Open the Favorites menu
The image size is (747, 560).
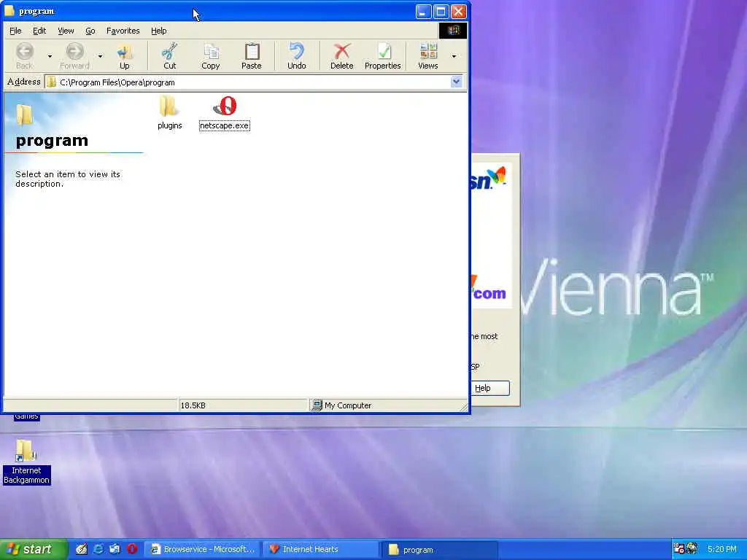click(x=123, y=31)
